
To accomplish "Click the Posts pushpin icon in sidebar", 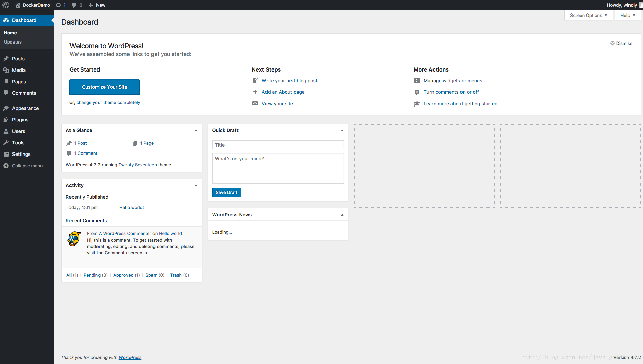I will (x=6, y=59).
